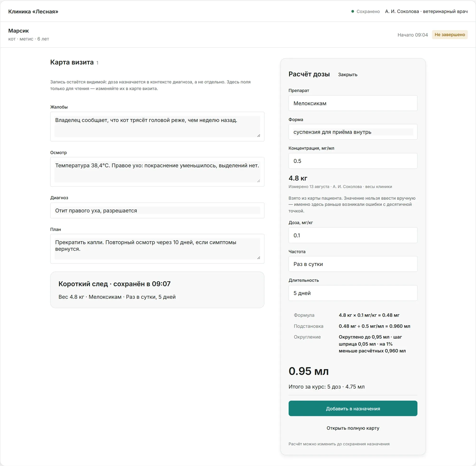Screen dimensions: 476x466
Task: Grab the resize handle of the Жалобы textarea
Action: tap(259, 136)
